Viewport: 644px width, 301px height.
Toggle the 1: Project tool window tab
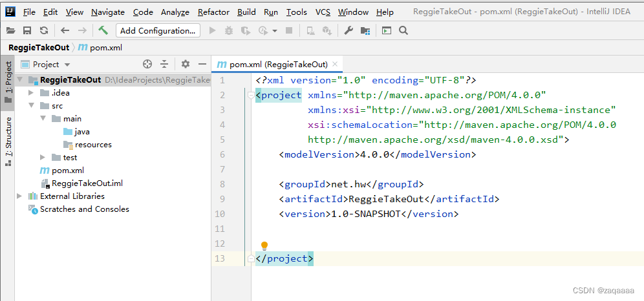pyautogui.click(x=8, y=84)
